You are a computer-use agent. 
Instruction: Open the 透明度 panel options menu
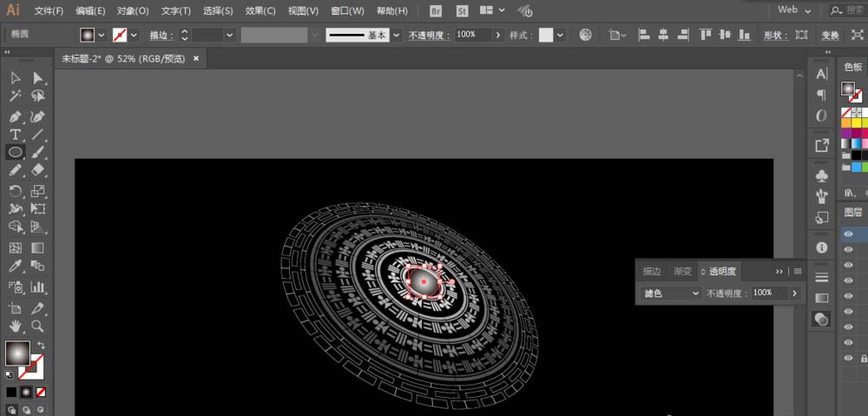pyautogui.click(x=798, y=271)
